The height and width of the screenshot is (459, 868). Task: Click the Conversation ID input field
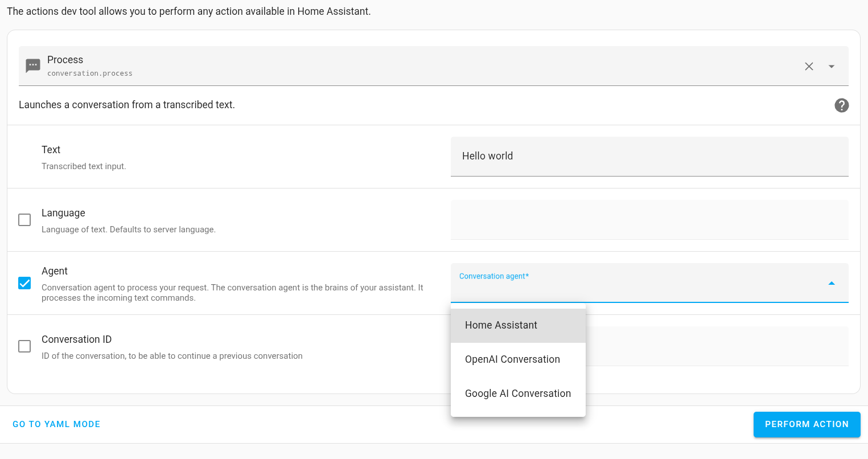point(717,346)
